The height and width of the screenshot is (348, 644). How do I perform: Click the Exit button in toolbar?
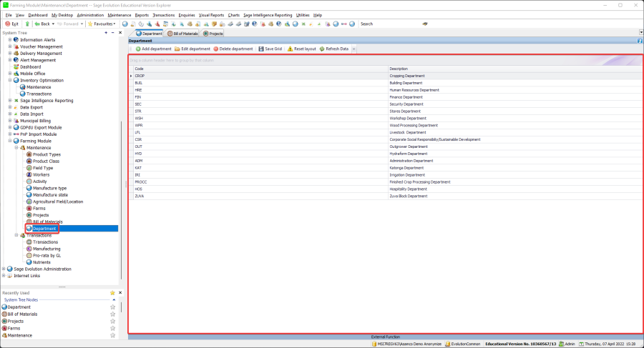point(11,24)
